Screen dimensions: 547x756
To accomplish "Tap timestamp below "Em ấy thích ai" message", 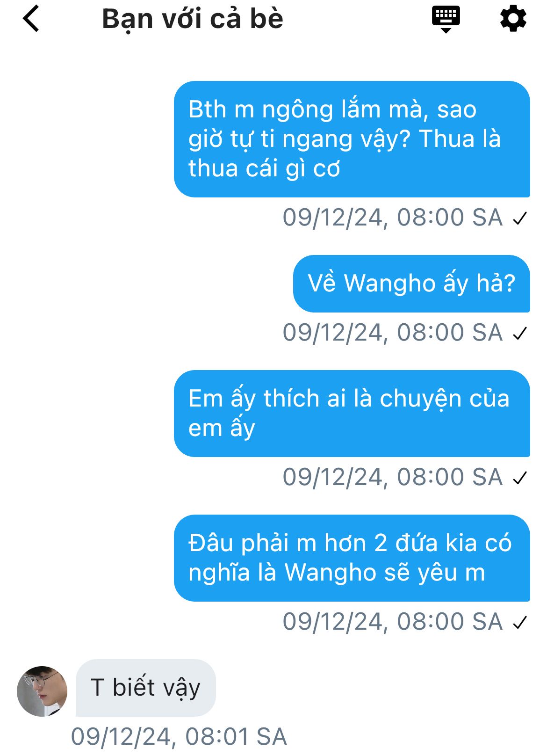I will (392, 477).
